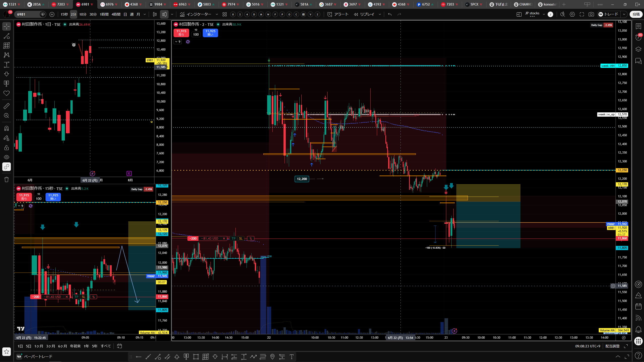The height and width of the screenshot is (362, 644).
Task: Click the 投稿 publish button
Action: pyautogui.click(x=636, y=14)
